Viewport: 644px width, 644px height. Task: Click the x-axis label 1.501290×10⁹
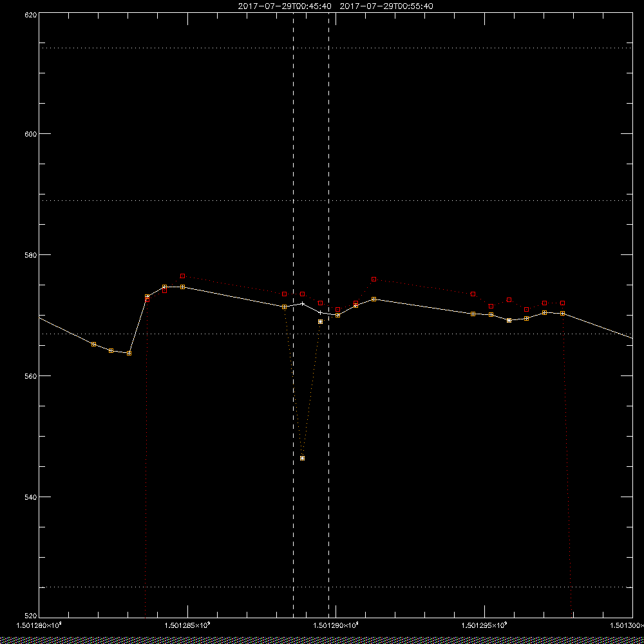pyautogui.click(x=336, y=625)
